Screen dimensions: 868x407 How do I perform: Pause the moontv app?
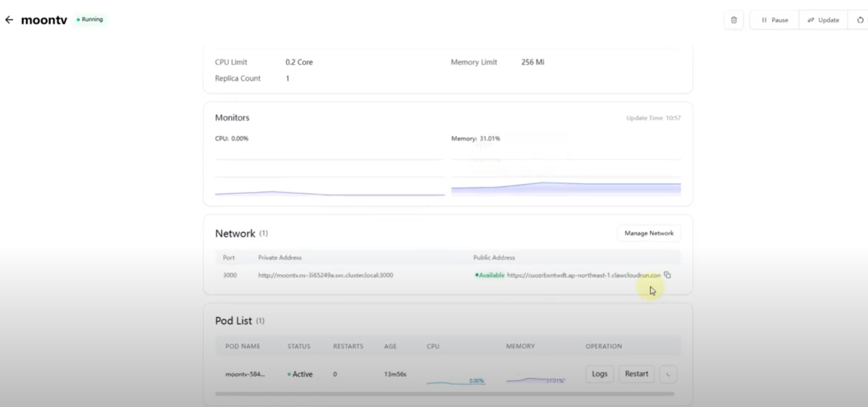(x=774, y=20)
